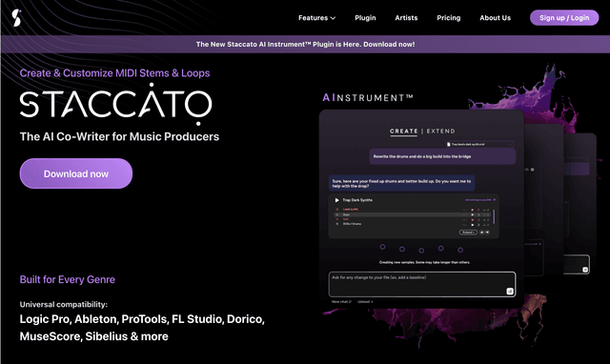Image resolution: width=610 pixels, height=364 pixels.
Task: Open the Plugin page from the nav bar
Action: (x=365, y=18)
